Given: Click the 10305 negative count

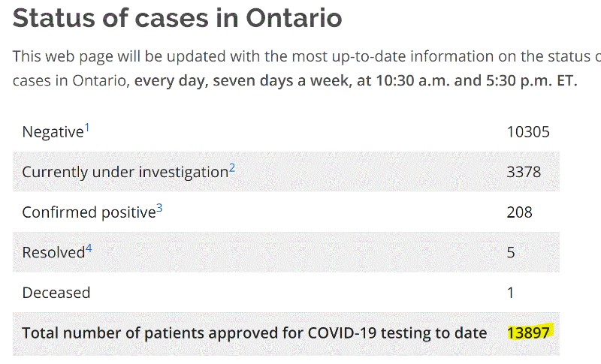Looking at the screenshot, I should point(528,132).
